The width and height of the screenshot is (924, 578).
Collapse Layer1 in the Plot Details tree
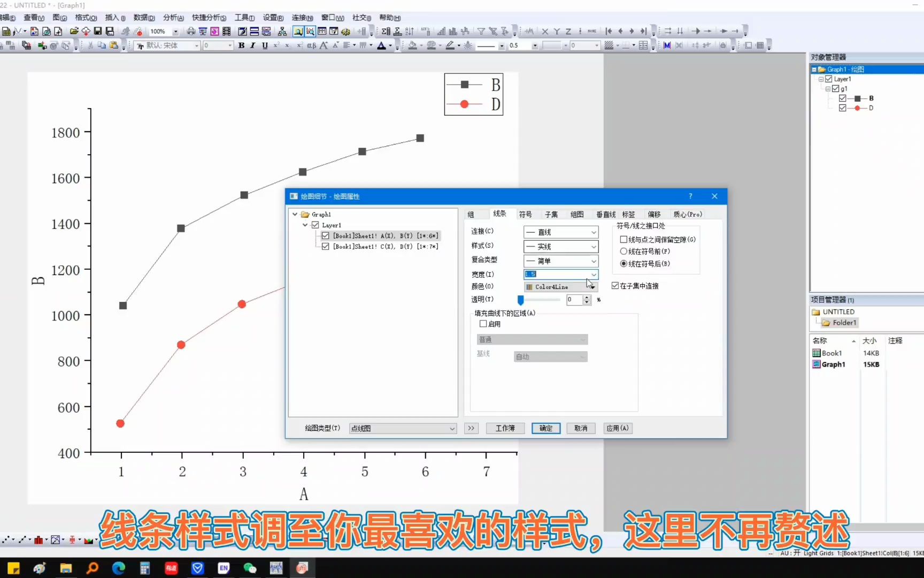[x=305, y=225]
